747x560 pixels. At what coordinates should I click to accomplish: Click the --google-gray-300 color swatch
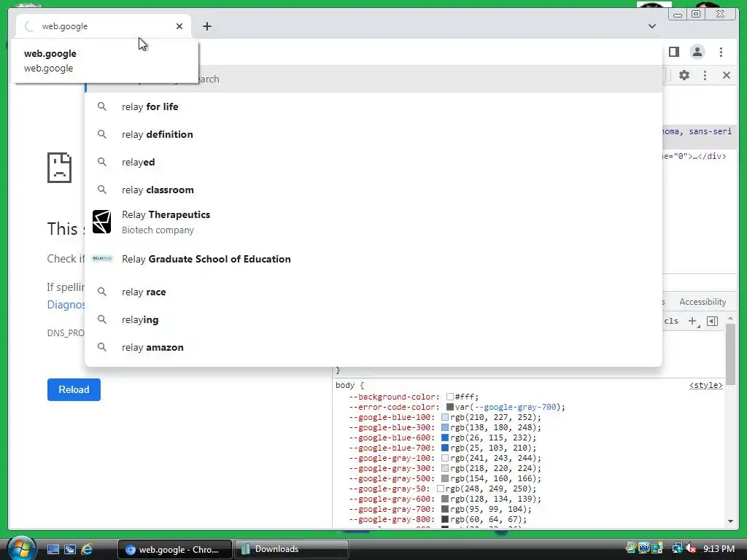(445, 468)
